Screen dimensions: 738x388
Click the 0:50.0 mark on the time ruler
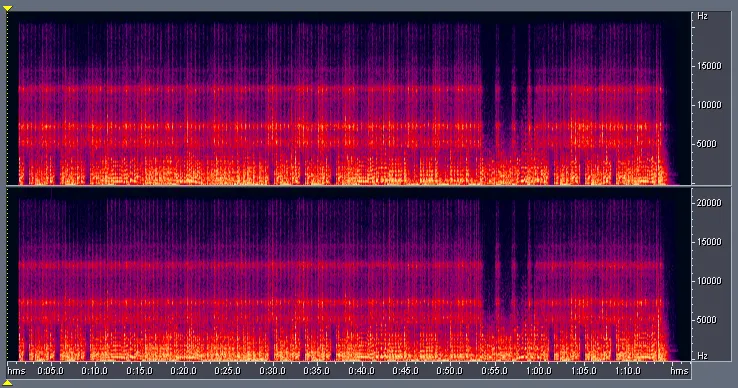449,371
